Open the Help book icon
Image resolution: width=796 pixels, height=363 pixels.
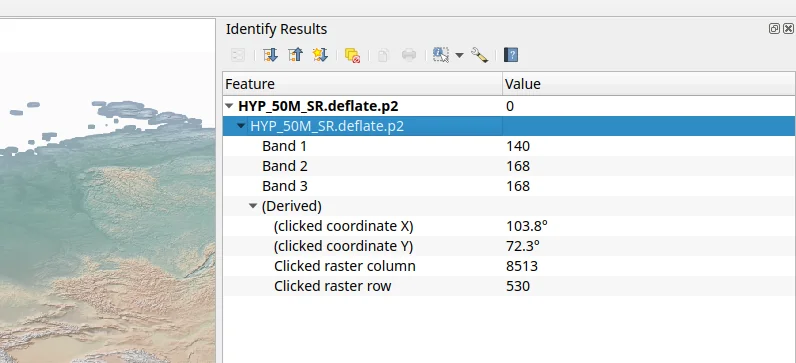511,55
